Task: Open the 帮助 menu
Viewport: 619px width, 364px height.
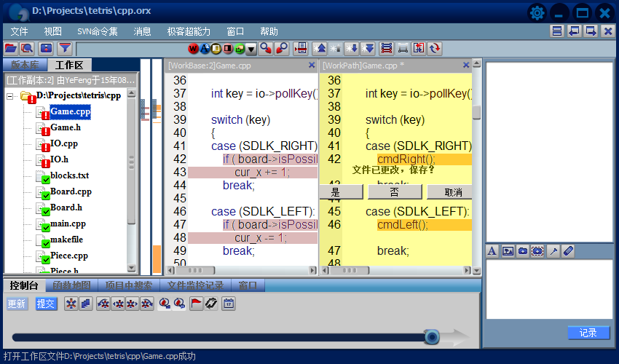Action: (x=269, y=31)
